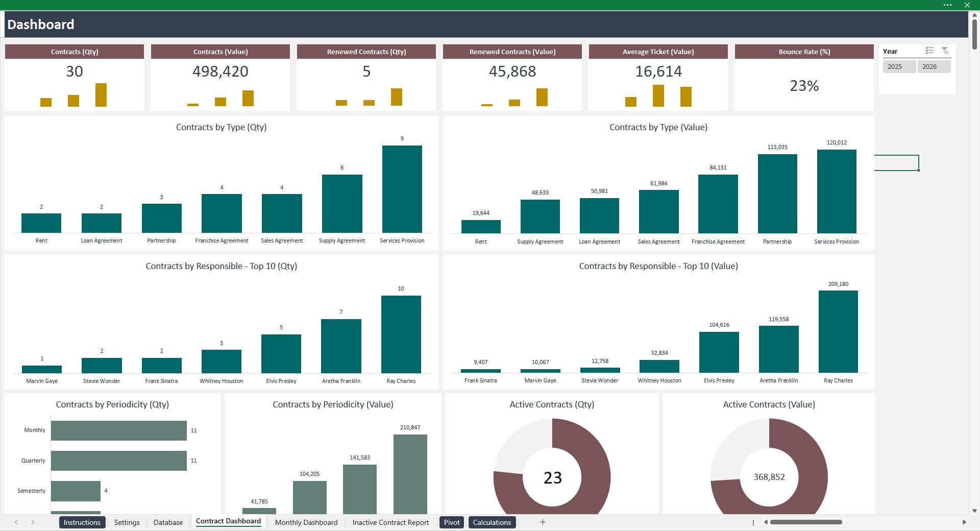Add a new worksheet with plus icon
980x531 pixels.
pyautogui.click(x=543, y=522)
